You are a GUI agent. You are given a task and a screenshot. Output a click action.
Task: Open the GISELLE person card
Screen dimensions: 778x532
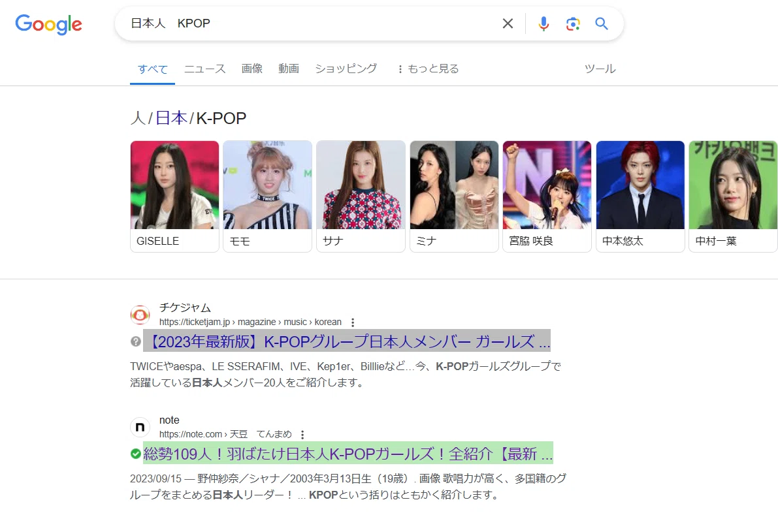click(174, 196)
